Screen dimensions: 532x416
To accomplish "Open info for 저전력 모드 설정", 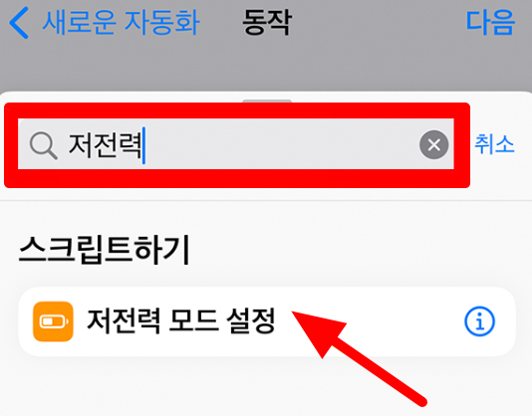I will click(x=479, y=321).
